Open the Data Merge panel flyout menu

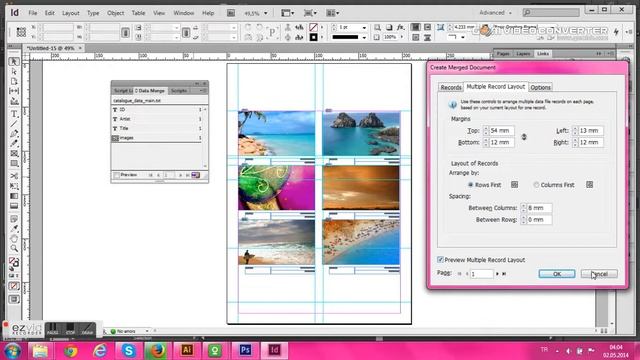(x=203, y=91)
